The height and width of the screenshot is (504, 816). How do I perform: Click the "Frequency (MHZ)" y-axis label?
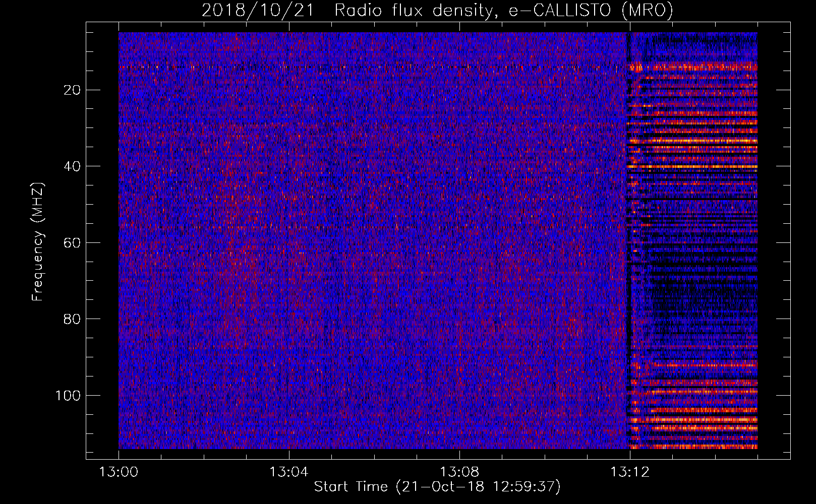38,241
